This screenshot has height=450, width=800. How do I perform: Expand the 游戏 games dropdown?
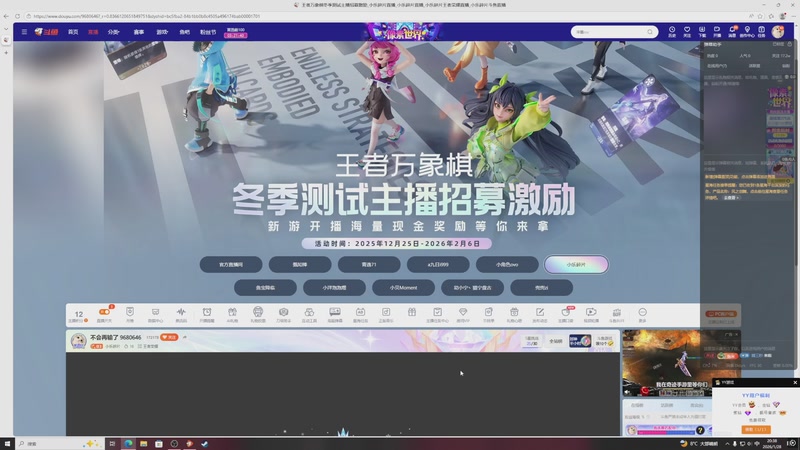tap(162, 32)
